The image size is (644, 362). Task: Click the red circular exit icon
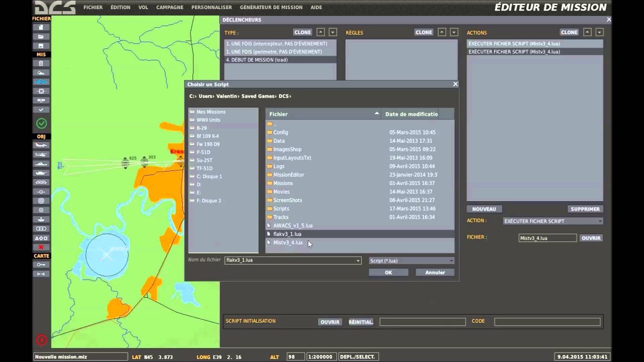tap(41, 340)
